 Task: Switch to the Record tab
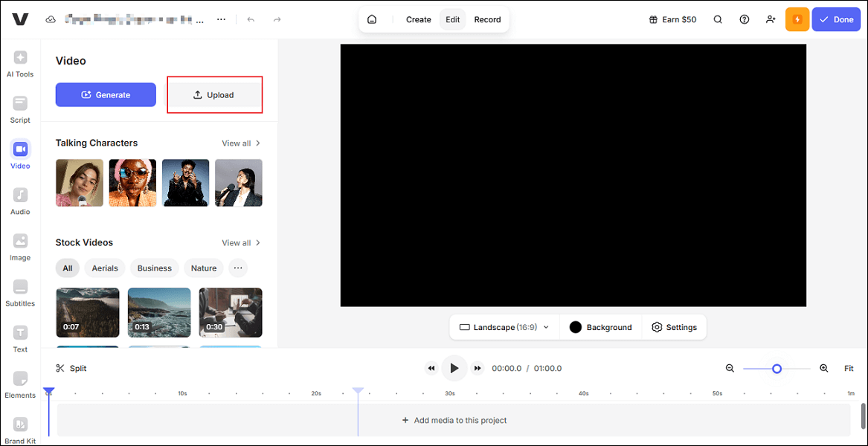[487, 19]
